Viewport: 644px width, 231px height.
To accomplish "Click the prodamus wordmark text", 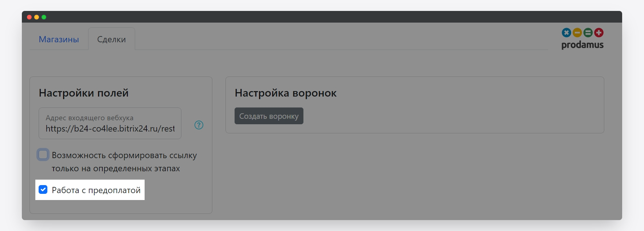I will click(x=582, y=45).
